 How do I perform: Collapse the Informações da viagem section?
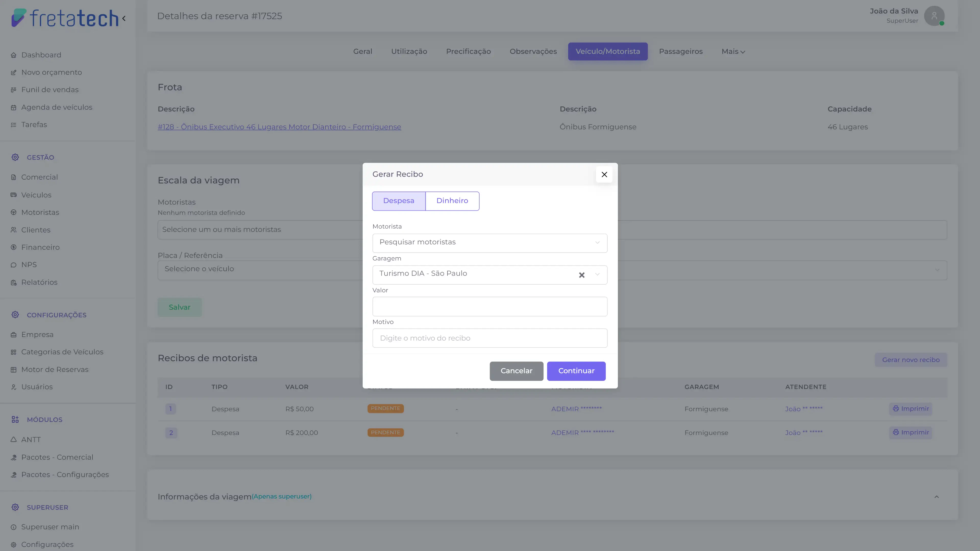pos(937,497)
